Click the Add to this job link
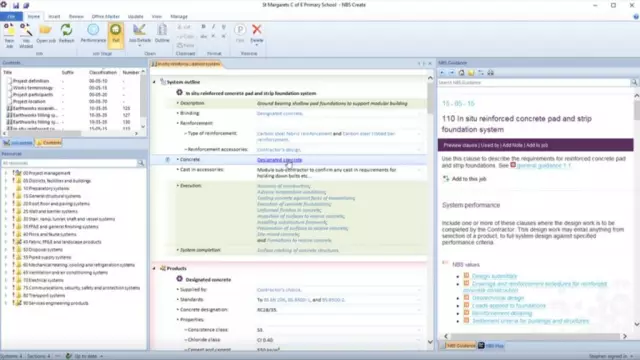 469,179
